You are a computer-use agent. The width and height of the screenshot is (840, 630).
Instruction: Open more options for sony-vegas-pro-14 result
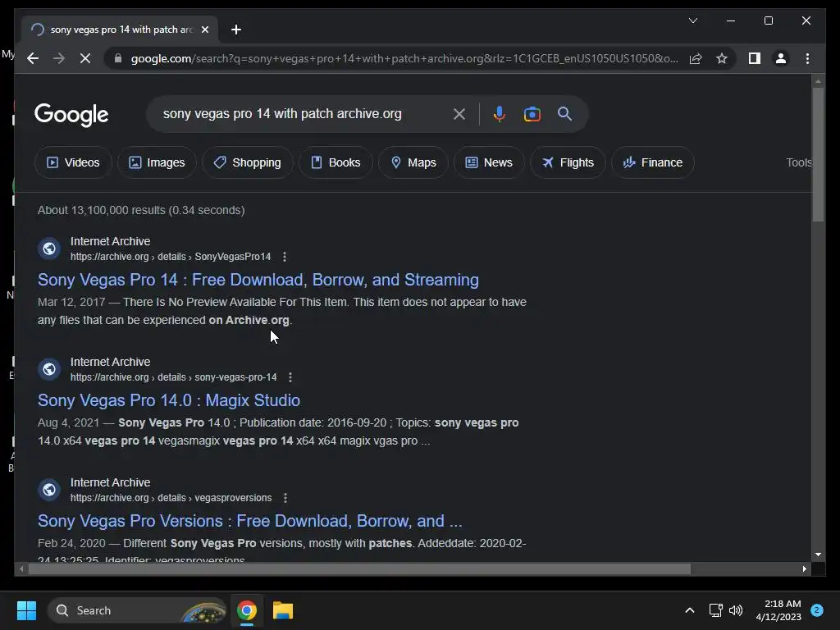click(x=290, y=377)
